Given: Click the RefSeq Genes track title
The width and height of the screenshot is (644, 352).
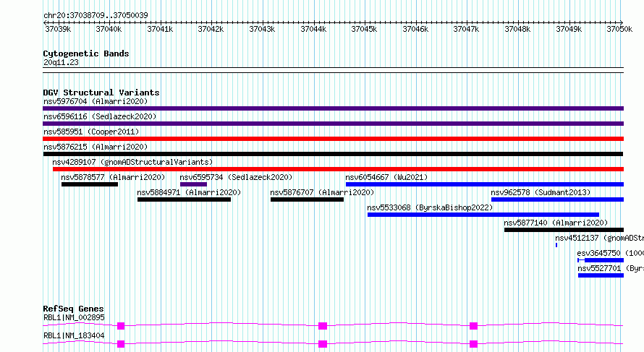Looking at the screenshot, I should (x=74, y=309).
